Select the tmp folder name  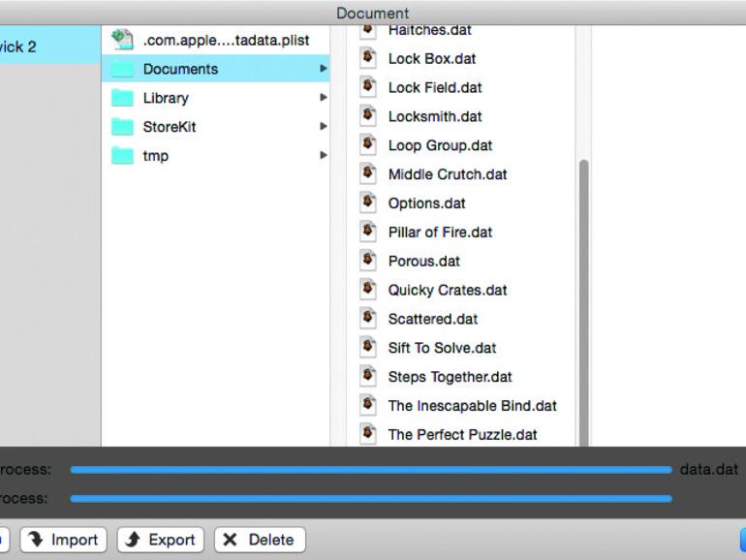tap(156, 156)
